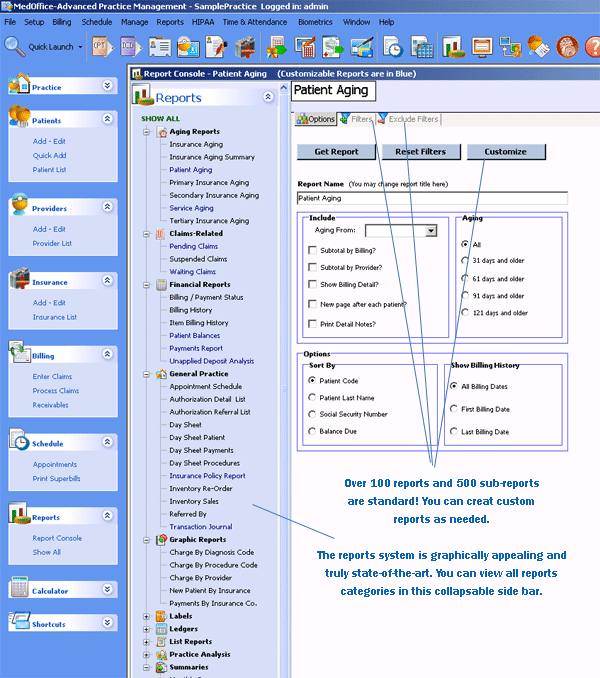This screenshot has width=600, height=678.
Task: Click the Insurance panel icon
Action: [20, 281]
